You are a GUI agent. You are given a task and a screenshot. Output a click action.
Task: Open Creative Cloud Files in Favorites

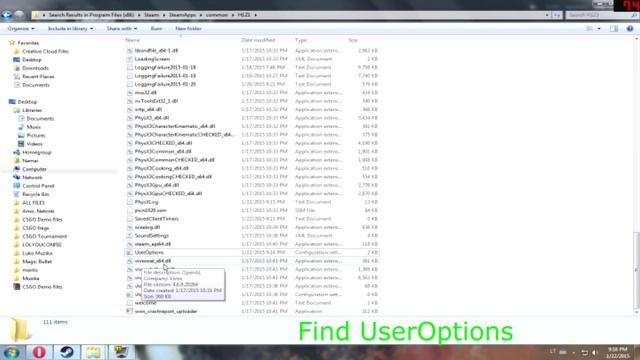coord(45,51)
